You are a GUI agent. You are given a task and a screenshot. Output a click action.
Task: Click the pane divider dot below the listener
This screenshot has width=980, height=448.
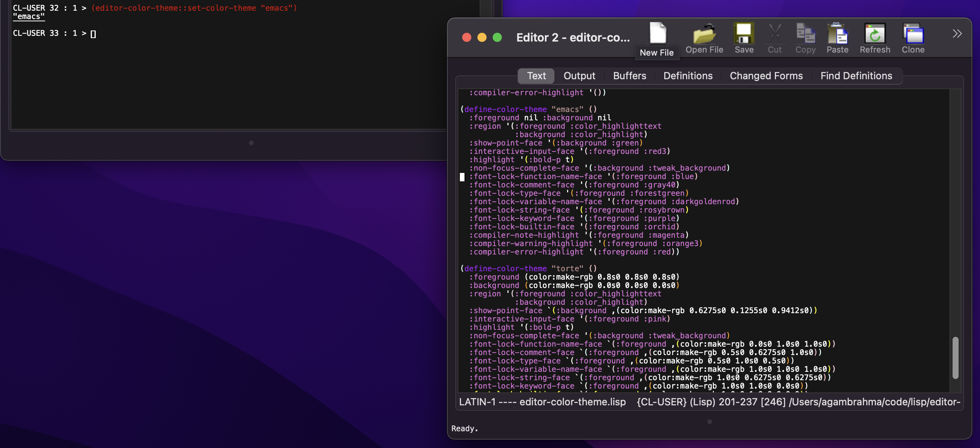point(251,143)
